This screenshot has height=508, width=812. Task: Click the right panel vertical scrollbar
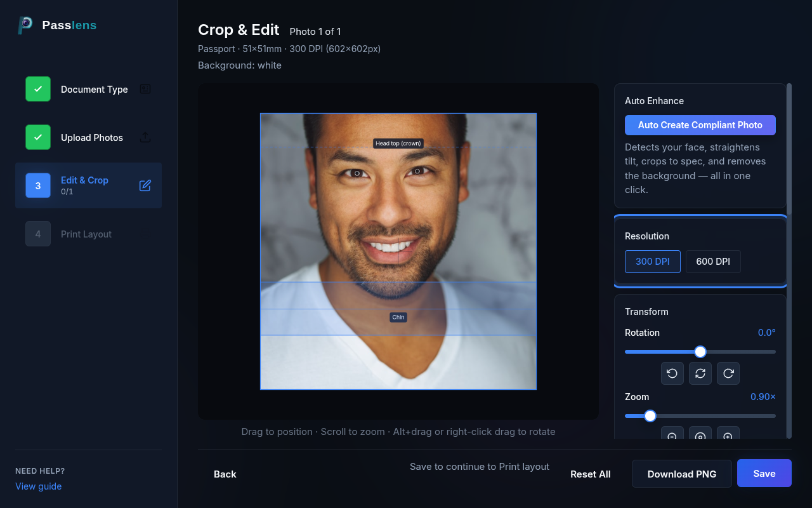[x=789, y=260]
